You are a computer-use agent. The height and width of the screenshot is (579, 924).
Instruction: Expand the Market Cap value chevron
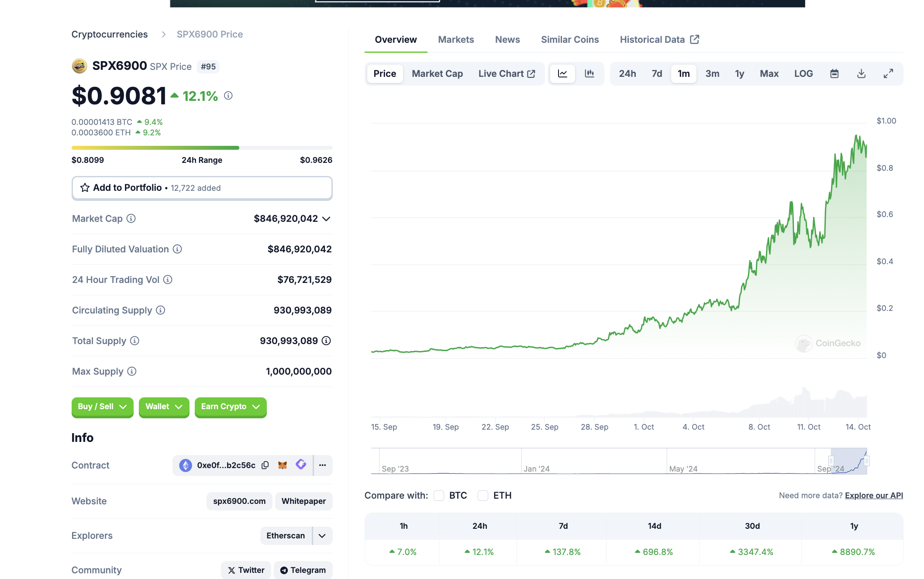(x=326, y=219)
